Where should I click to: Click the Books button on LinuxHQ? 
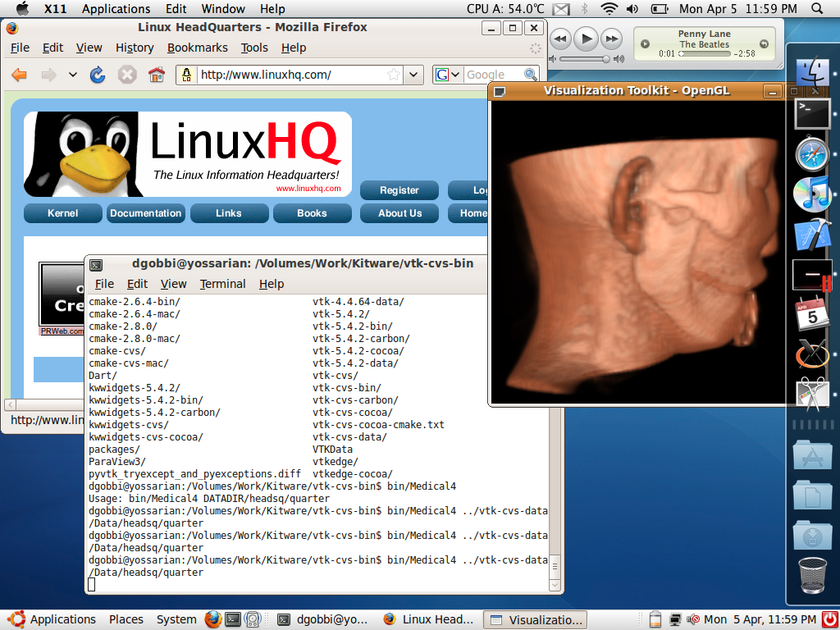tap(312, 213)
